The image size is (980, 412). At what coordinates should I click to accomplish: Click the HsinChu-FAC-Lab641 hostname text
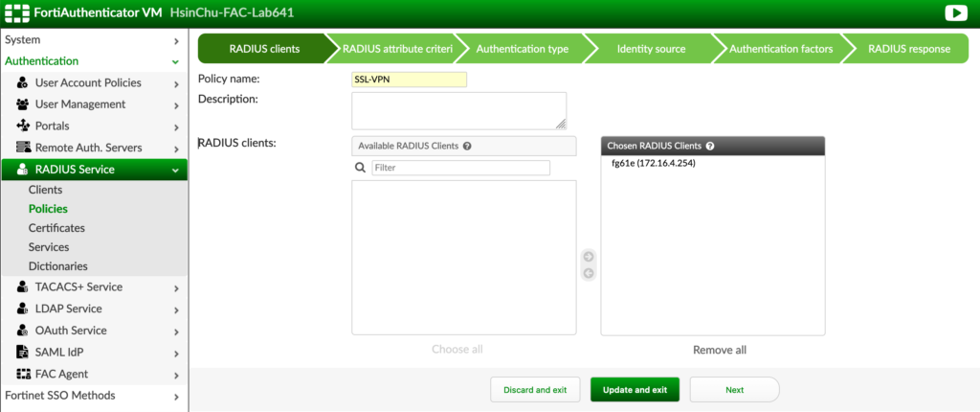232,12
